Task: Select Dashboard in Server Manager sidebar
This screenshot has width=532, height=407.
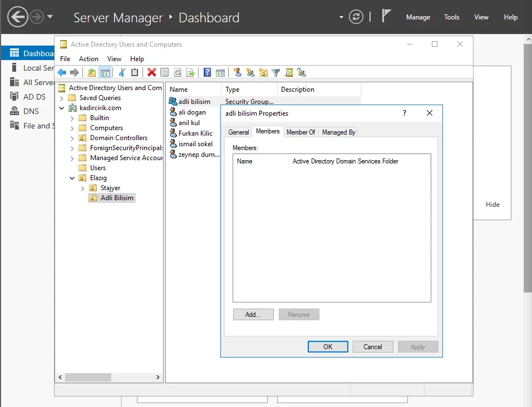Action: (28, 53)
